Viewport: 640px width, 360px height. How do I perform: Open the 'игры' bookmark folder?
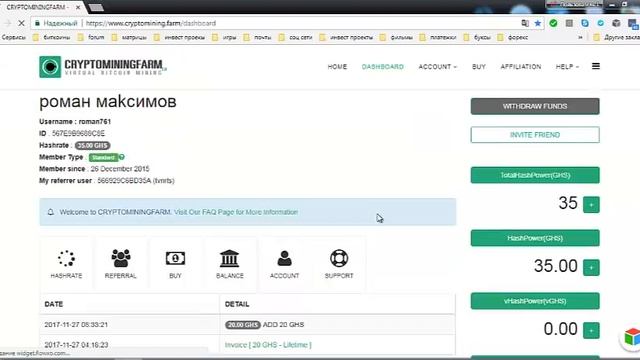coord(224,37)
